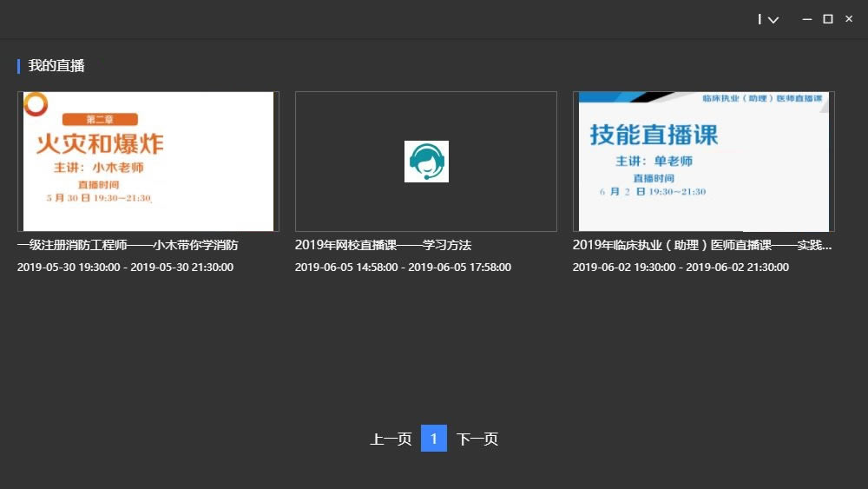Expand the title bar dropdown chevron
Viewport: 868px width, 489px height.
773,20
